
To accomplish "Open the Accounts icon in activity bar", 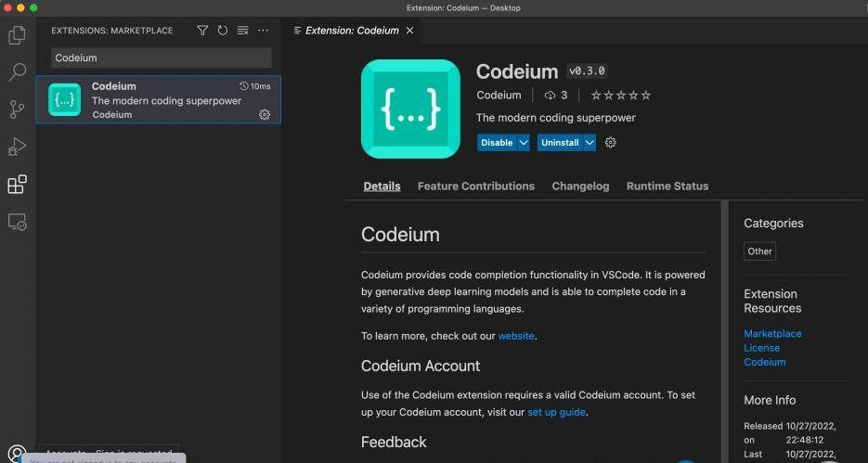I will tap(17, 454).
